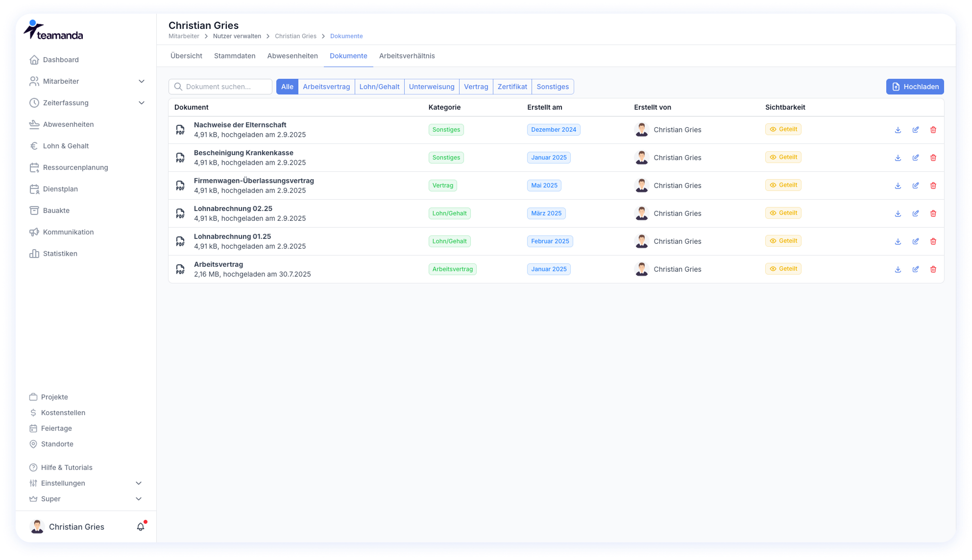Image resolution: width=972 pixels, height=560 pixels.
Task: Expand the Mitarbeiter sidebar menu
Action: pyautogui.click(x=141, y=81)
